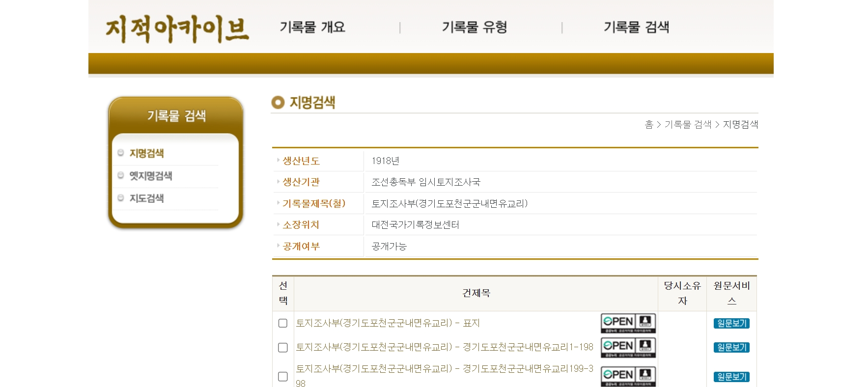Screen dimensions: 868x387
Task: Click 지명검색 in the breadcrumb
Action: pos(740,125)
